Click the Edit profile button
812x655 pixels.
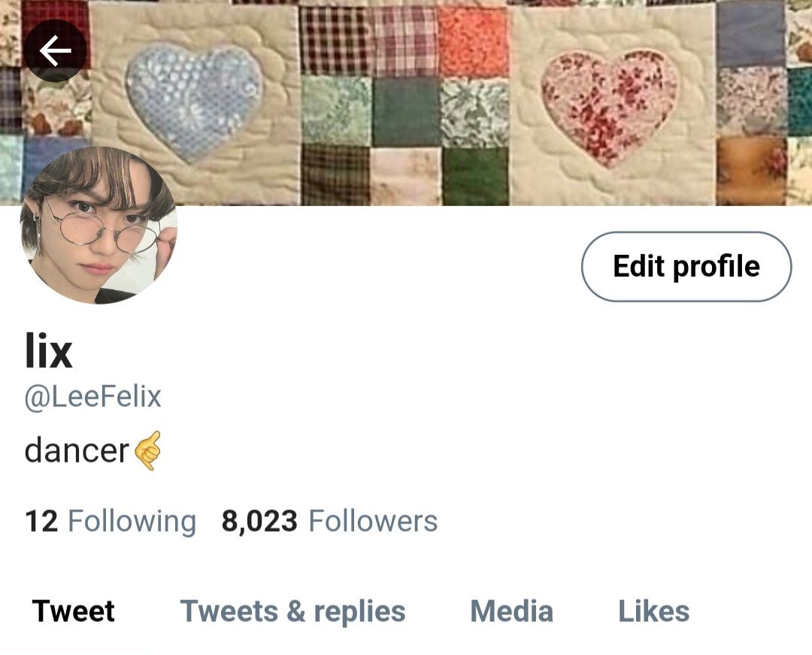point(686,266)
